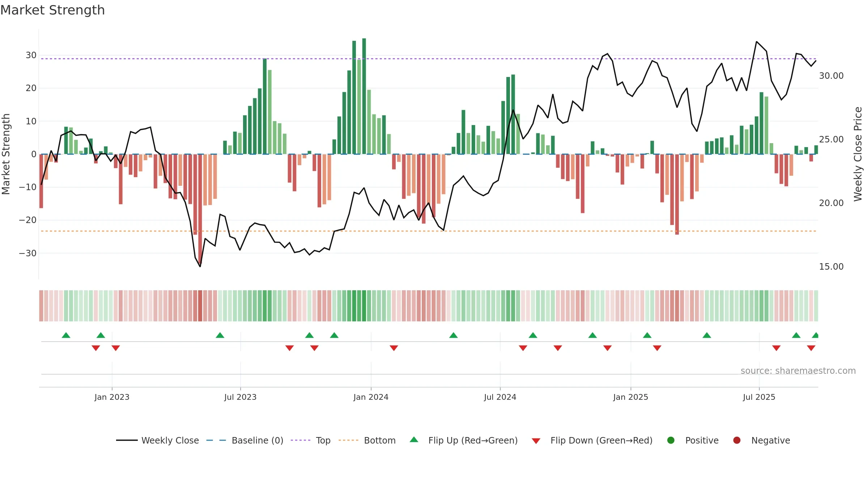
Task: Click the green Flip Up triangle legend icon
Action: click(414, 440)
